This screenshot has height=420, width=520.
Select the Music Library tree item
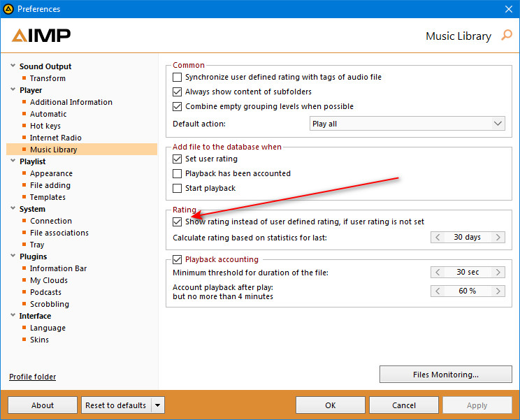tap(82, 150)
